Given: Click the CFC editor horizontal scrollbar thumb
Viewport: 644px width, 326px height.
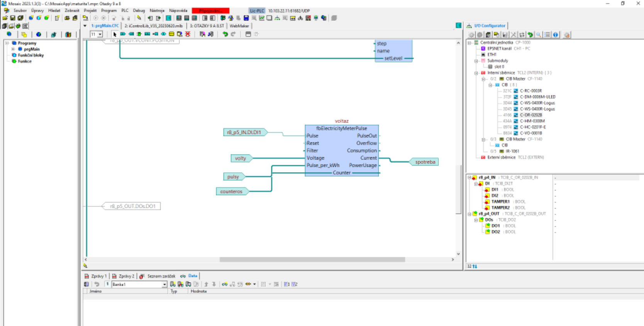Looking at the screenshot, I should pyautogui.click(x=312, y=260).
